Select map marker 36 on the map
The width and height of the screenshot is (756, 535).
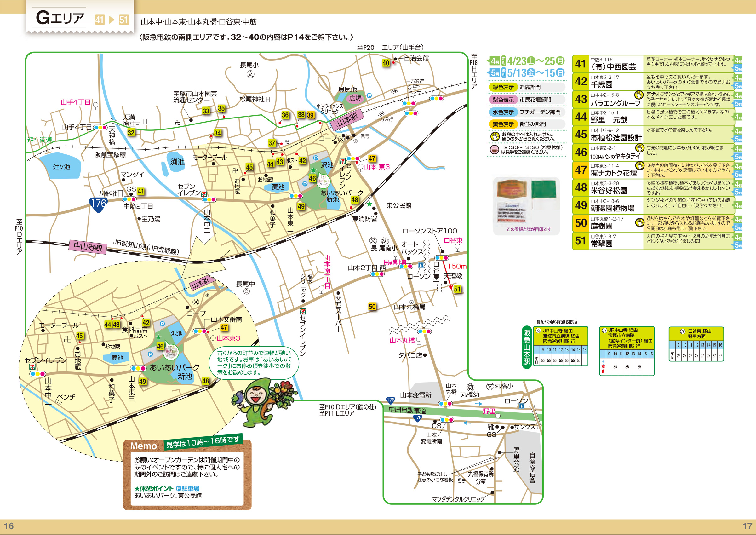tap(285, 115)
